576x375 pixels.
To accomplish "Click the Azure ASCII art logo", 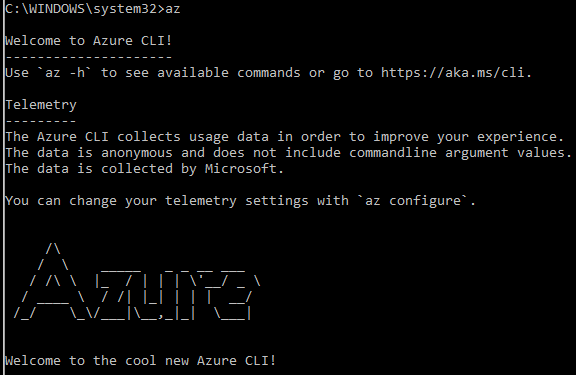I will coord(137,281).
